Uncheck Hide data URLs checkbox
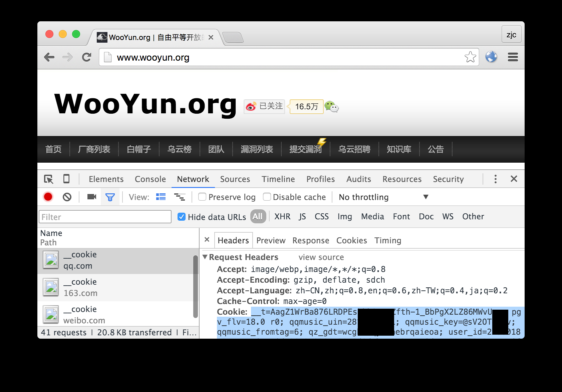The image size is (562, 392). pos(182,217)
